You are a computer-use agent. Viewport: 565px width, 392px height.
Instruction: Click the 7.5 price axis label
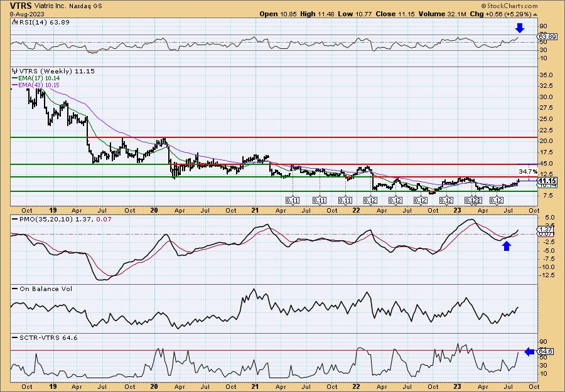coord(547,196)
